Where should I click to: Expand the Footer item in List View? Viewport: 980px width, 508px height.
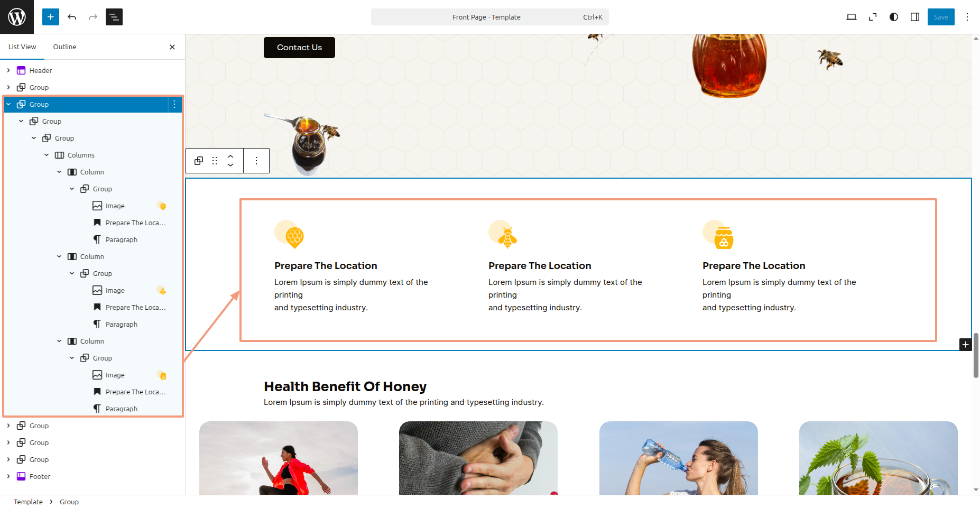(x=8, y=476)
